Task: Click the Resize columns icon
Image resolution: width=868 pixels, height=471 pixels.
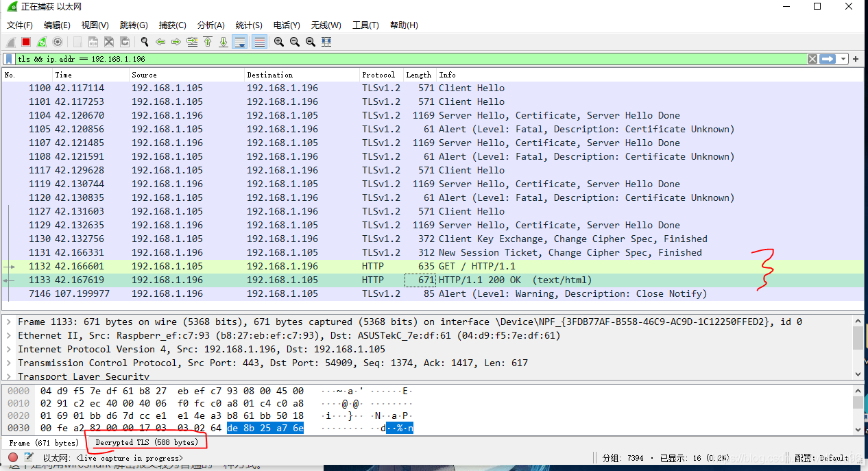Action: (x=326, y=42)
